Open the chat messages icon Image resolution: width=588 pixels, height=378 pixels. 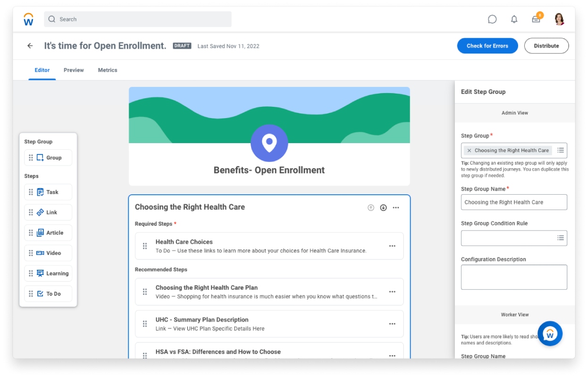(x=492, y=19)
